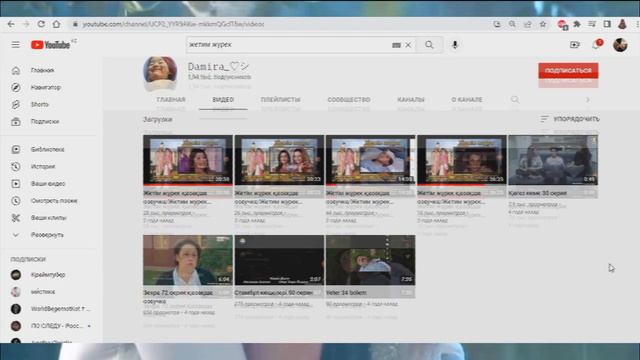Click the Загрузки section heading
Viewport: 640px width, 360px height.
tap(158, 120)
